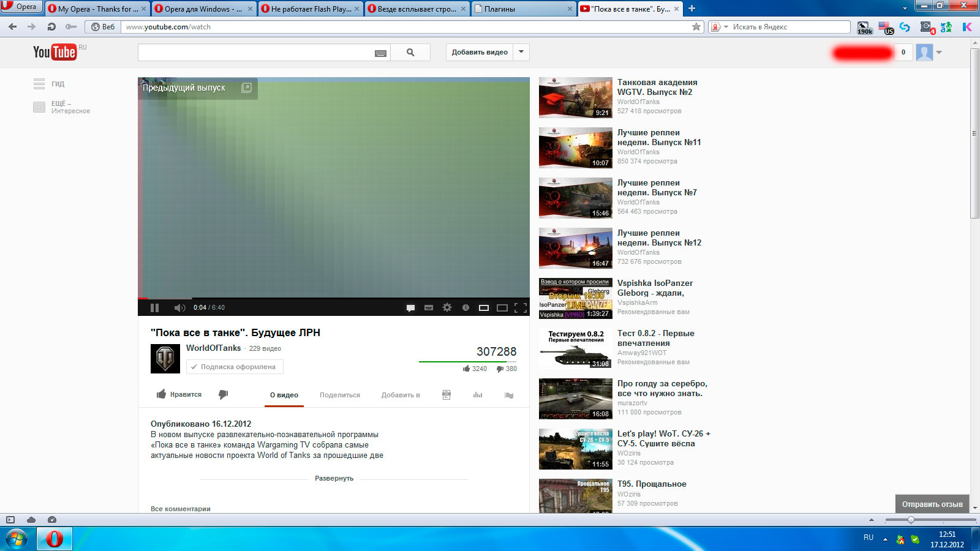Select the О видео tab
The height and width of the screenshot is (551, 980).
tap(284, 395)
